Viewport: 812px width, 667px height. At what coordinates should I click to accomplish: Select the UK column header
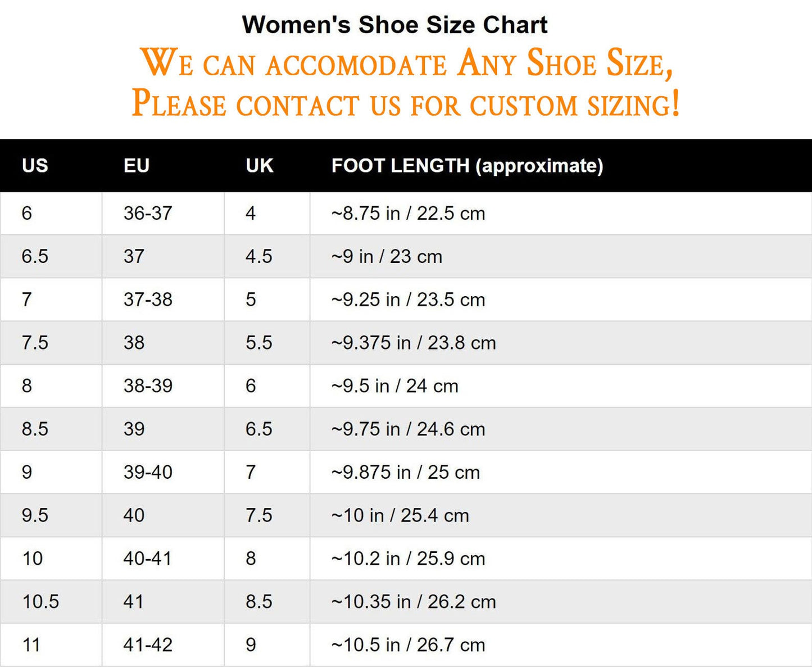(259, 166)
